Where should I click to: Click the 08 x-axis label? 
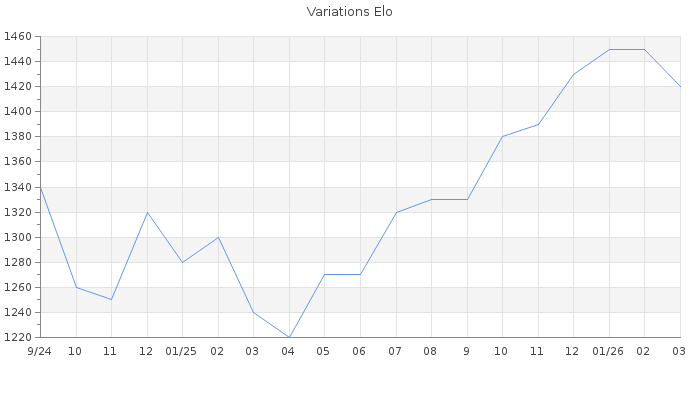(431, 352)
